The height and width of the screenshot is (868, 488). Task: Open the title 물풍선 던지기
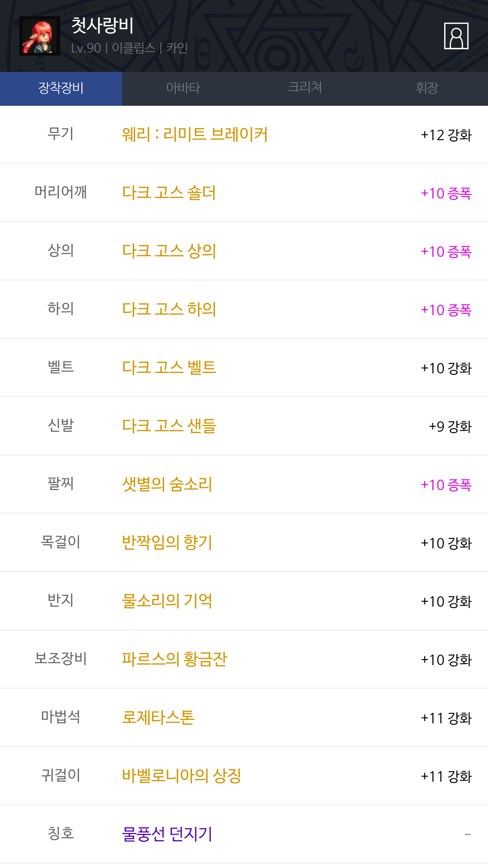click(x=167, y=835)
